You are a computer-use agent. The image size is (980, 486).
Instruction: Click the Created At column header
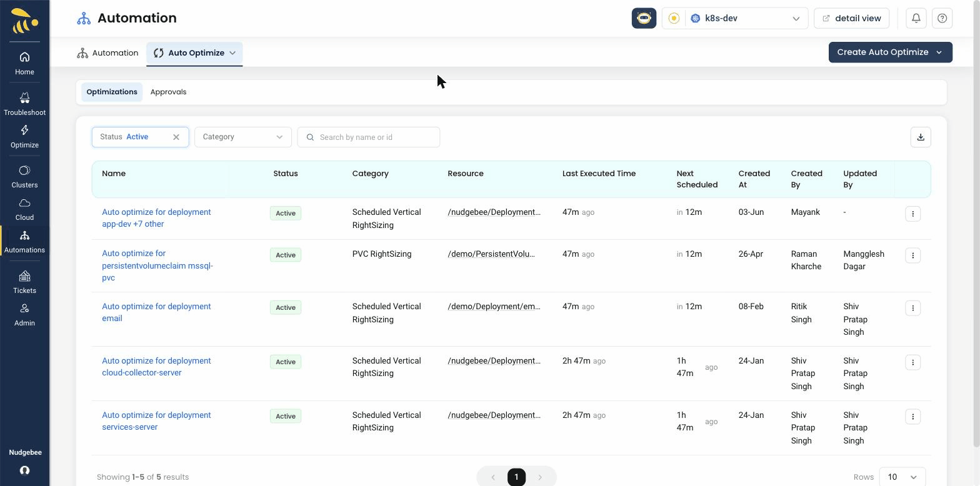[754, 179]
